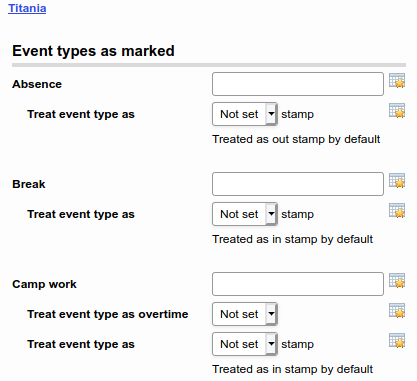Click the Camp work field label

pos(44,284)
